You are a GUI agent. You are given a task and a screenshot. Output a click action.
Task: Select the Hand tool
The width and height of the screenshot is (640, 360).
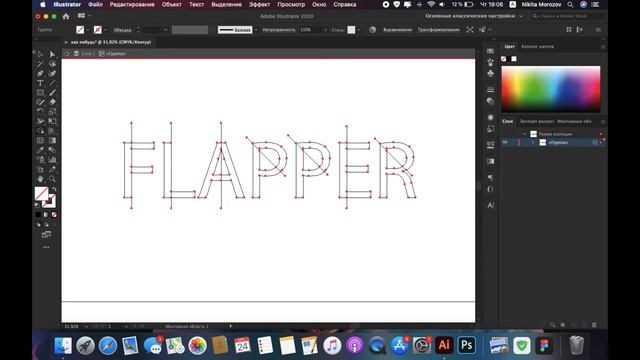pyautogui.click(x=40, y=179)
